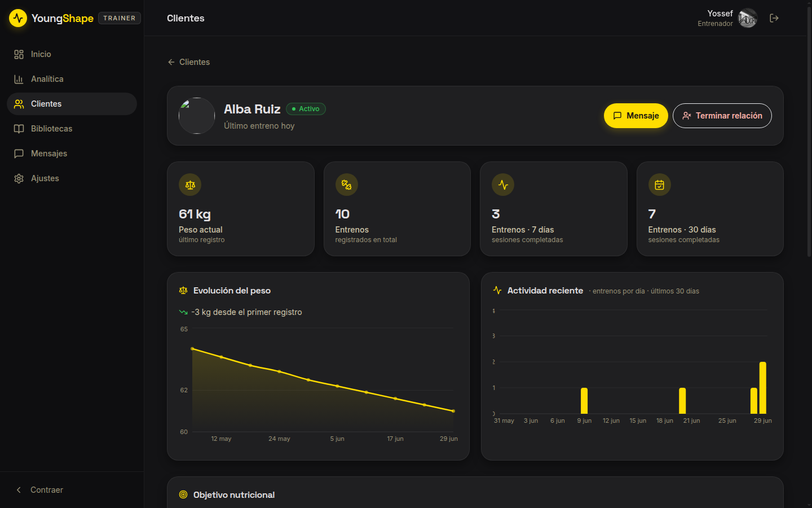Click the calendar-check icon on the 30 días card
The image size is (812, 508).
[x=660, y=185]
